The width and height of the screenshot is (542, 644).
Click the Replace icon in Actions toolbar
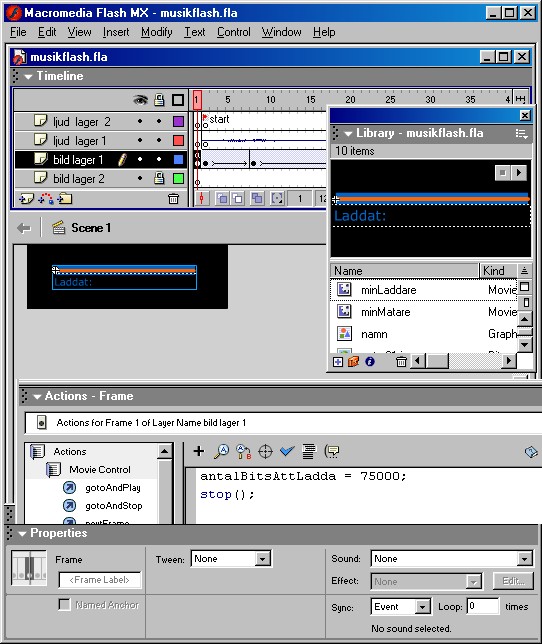click(243, 451)
